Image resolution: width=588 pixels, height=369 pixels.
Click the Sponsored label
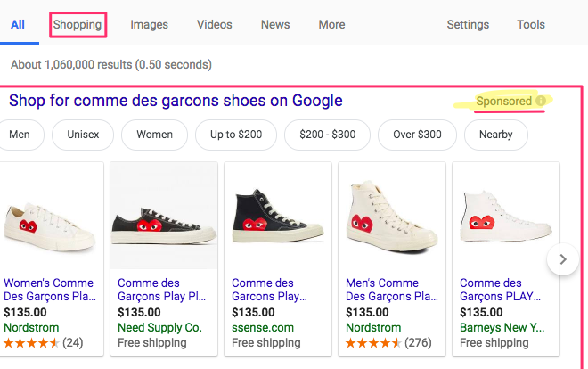503,101
